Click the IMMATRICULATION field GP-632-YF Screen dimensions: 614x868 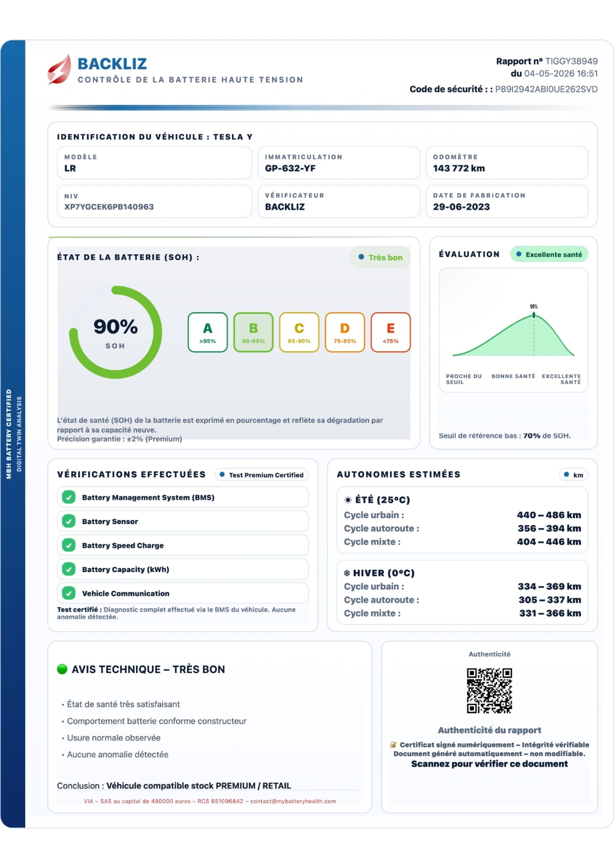pos(339,163)
